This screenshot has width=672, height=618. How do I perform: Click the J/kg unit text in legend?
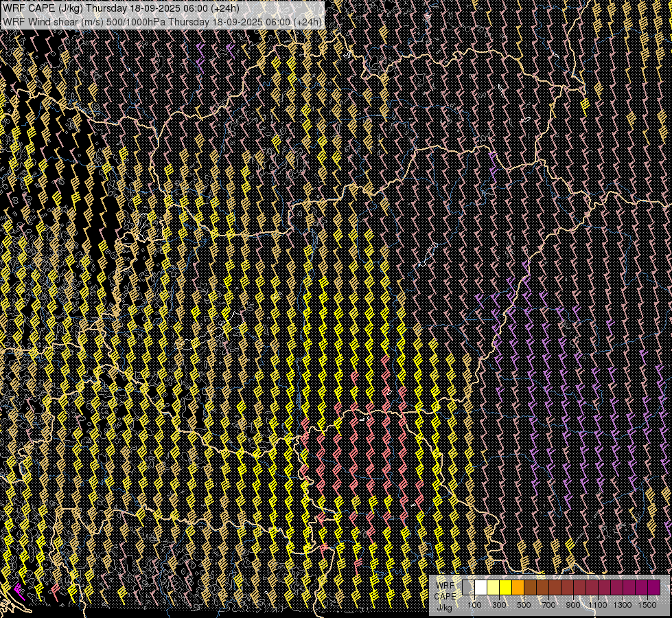(444, 608)
